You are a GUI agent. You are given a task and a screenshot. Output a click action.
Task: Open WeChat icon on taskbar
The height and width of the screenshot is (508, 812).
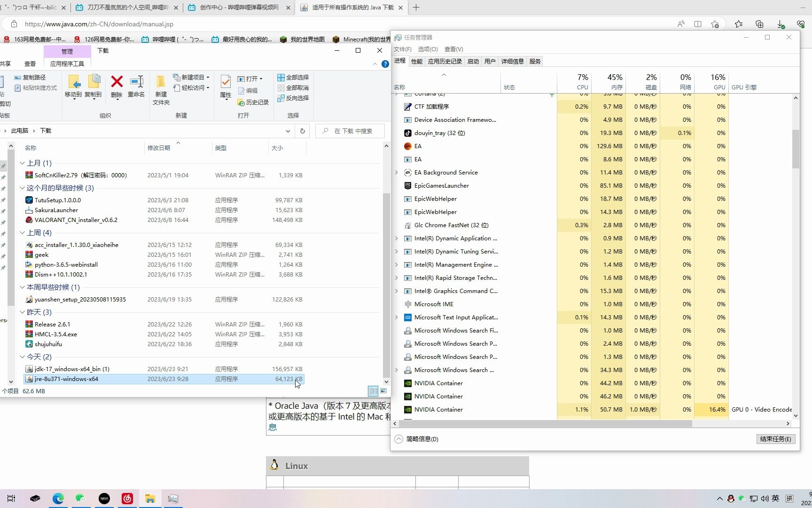[x=81, y=499]
